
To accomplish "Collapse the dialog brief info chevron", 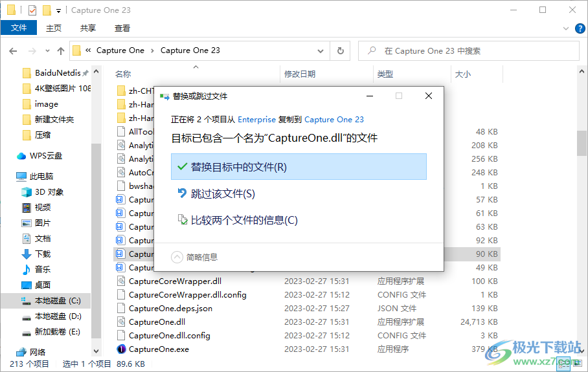I will point(177,257).
